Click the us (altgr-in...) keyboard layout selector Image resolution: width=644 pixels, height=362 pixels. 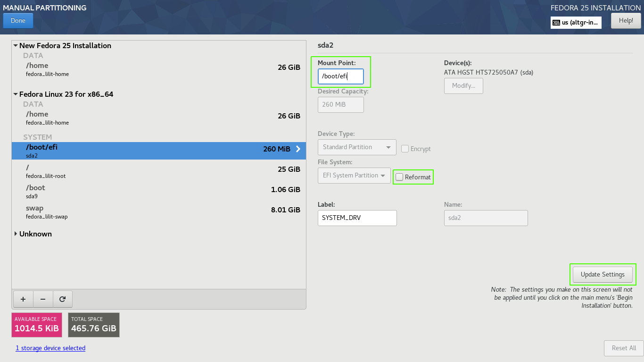tap(576, 22)
